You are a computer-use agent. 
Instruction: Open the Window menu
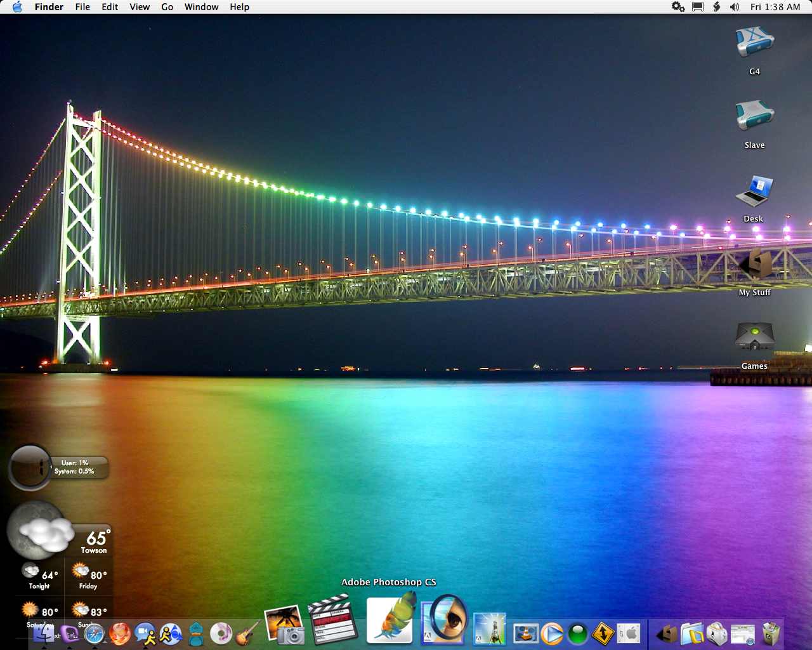(201, 7)
